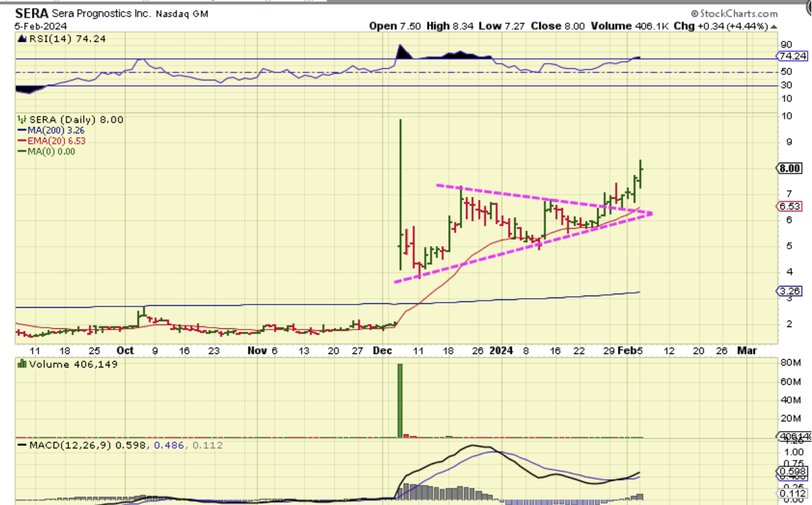
Task: Click the 8.00 price tag on right axis
Action: click(789, 168)
